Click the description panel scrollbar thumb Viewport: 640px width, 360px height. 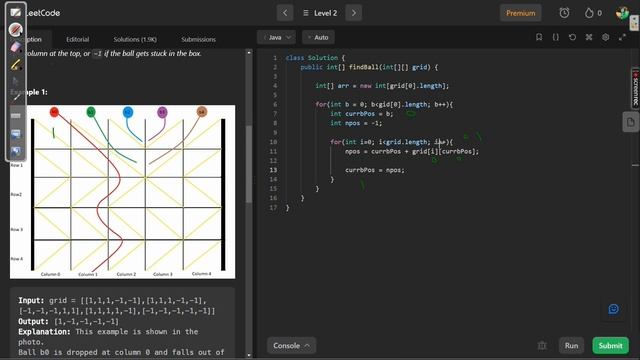pos(249,164)
